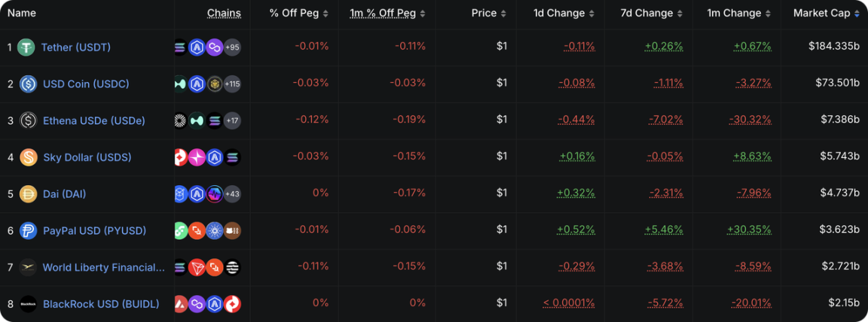Open the BlackRock USD (BUIDL) link
Screen dimensions: 868x322
[x=101, y=304]
